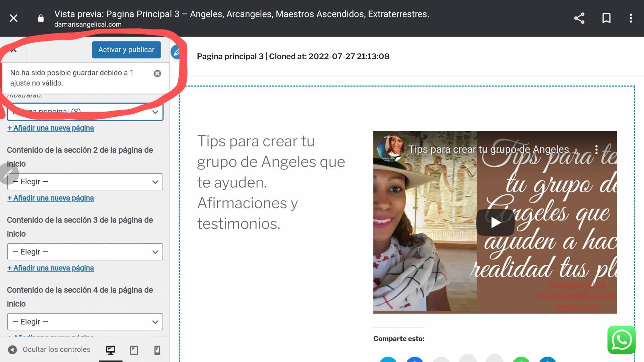Open section 4 Elegir dropdown
This screenshot has height=362, width=644.
tap(85, 322)
